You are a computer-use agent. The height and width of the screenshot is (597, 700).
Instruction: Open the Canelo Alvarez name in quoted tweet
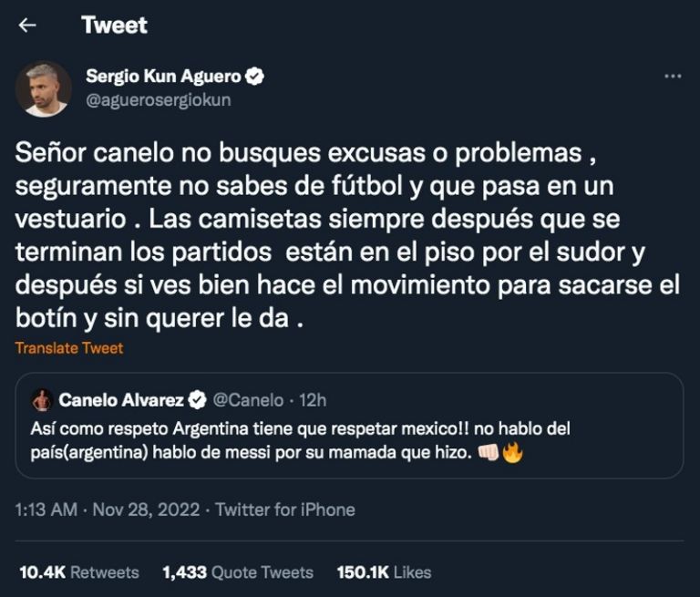121,399
